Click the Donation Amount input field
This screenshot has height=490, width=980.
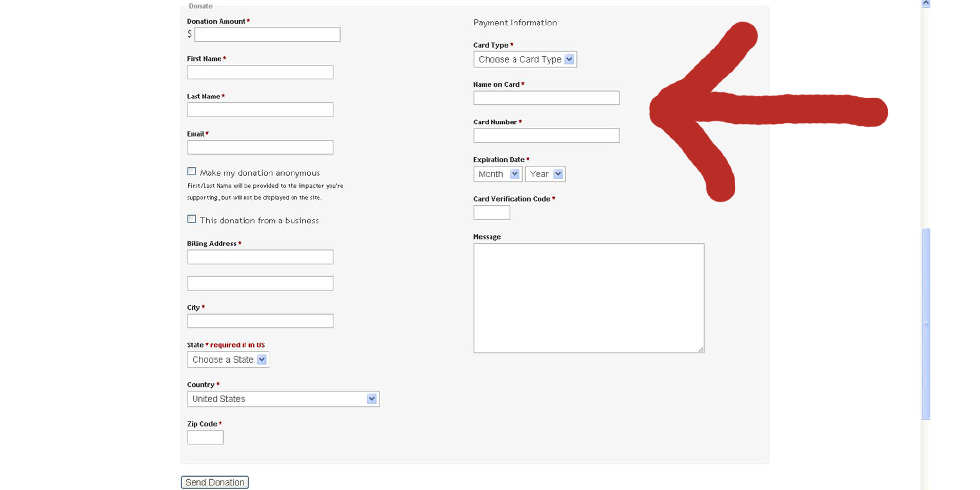click(x=267, y=34)
